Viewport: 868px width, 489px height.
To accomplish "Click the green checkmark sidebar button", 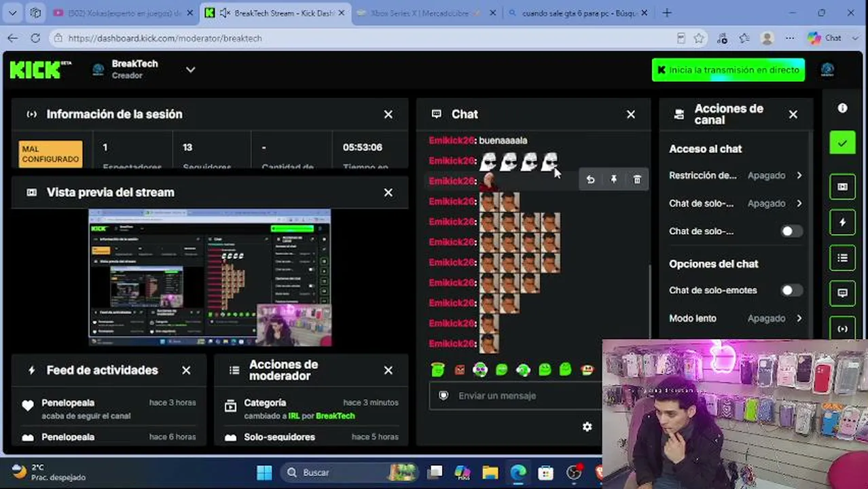I will pos(842,143).
